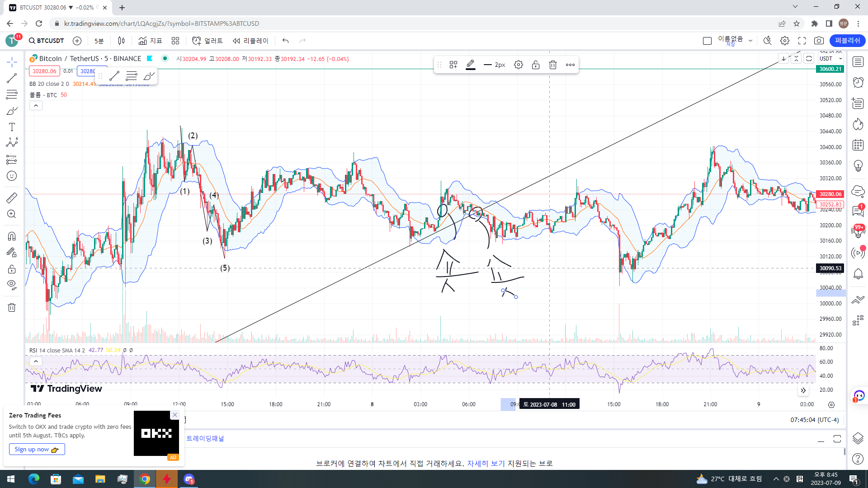Open the calendar panel in right sidebar
This screenshot has width=868, height=488.
[x=858, y=145]
